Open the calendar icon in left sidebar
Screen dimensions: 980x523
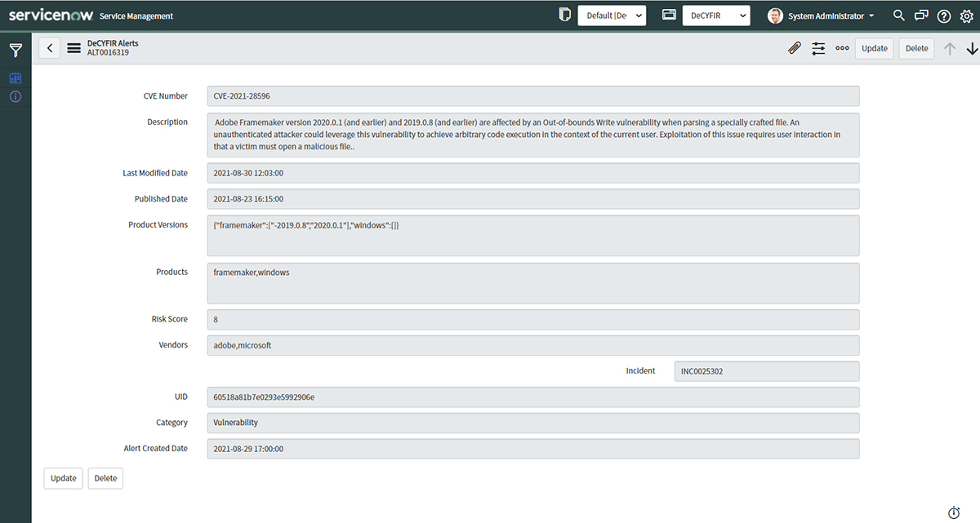click(x=16, y=78)
